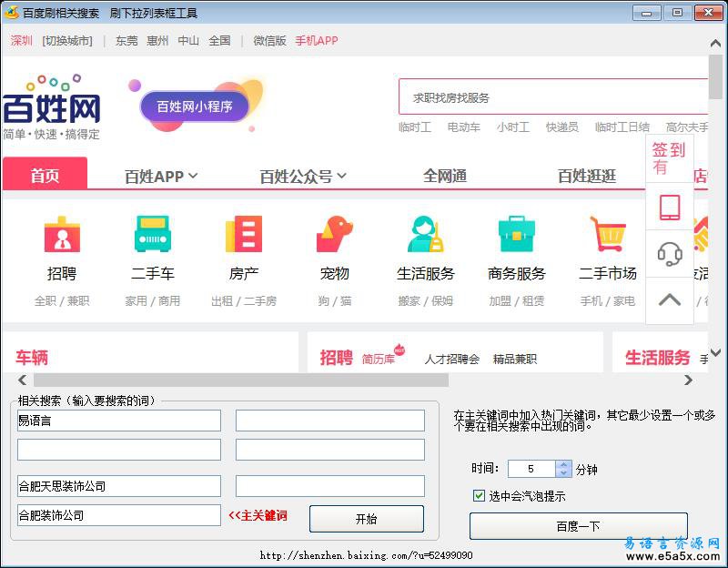Click the 深圳 city link

tap(21, 41)
